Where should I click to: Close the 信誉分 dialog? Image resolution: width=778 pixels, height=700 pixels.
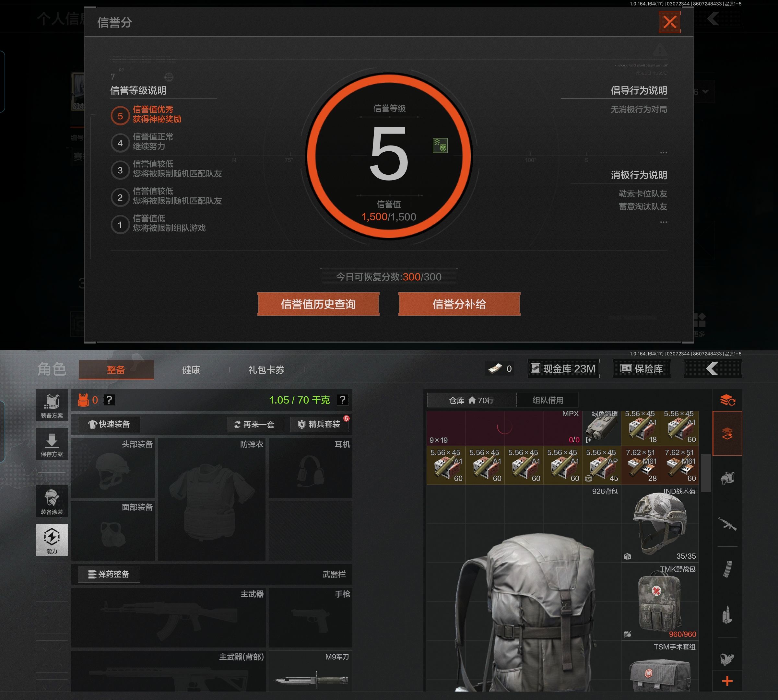[669, 22]
